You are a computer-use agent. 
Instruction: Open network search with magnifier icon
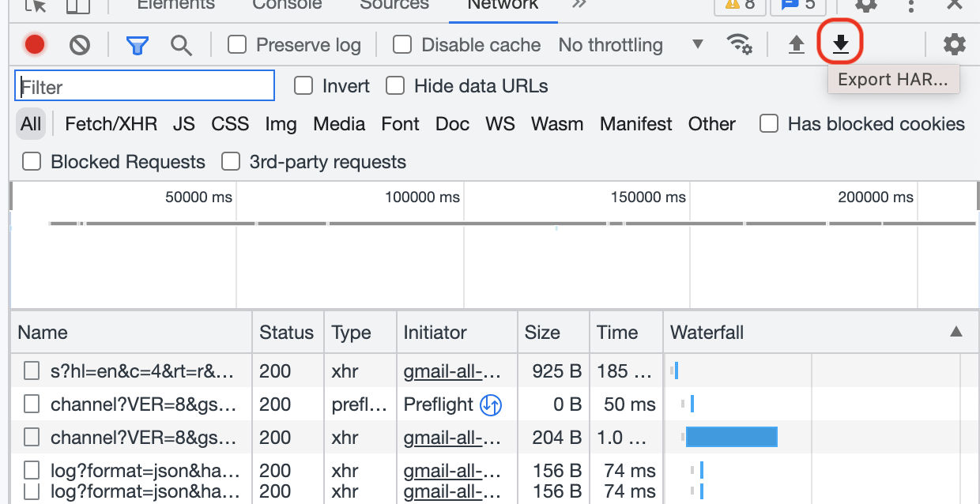pos(182,45)
